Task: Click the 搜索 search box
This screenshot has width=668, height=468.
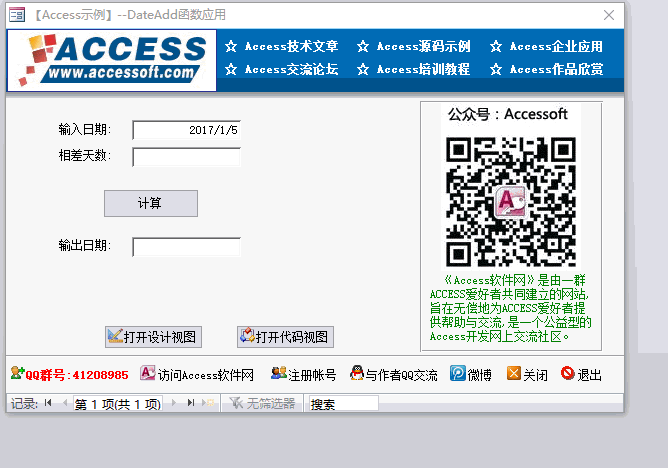Action: point(344,403)
